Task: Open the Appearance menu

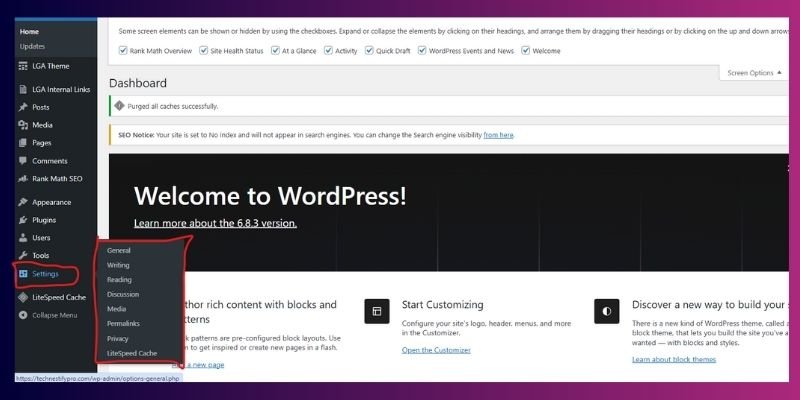Action: (52, 202)
